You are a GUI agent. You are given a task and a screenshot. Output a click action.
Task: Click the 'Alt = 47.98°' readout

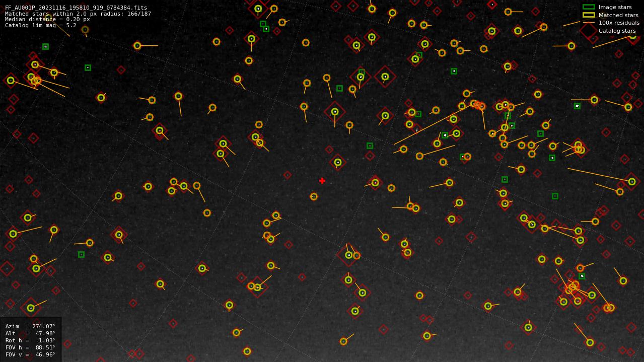pyautogui.click(x=30, y=333)
